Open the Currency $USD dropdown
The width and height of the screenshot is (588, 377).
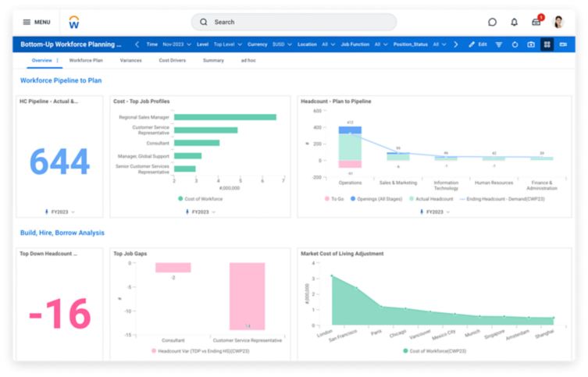(x=282, y=44)
